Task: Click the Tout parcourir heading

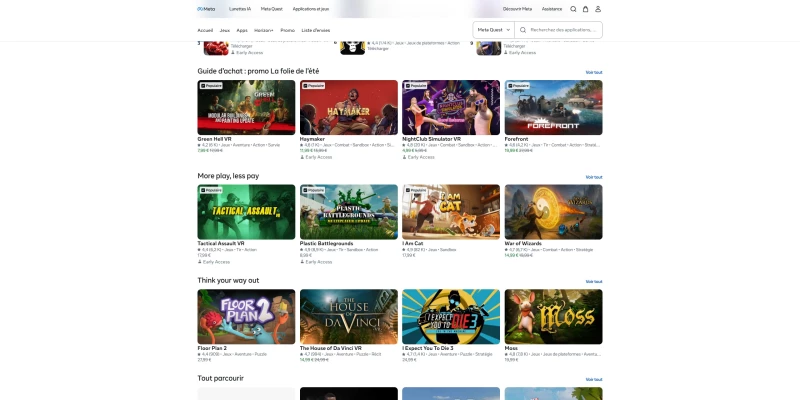Action: click(220, 378)
